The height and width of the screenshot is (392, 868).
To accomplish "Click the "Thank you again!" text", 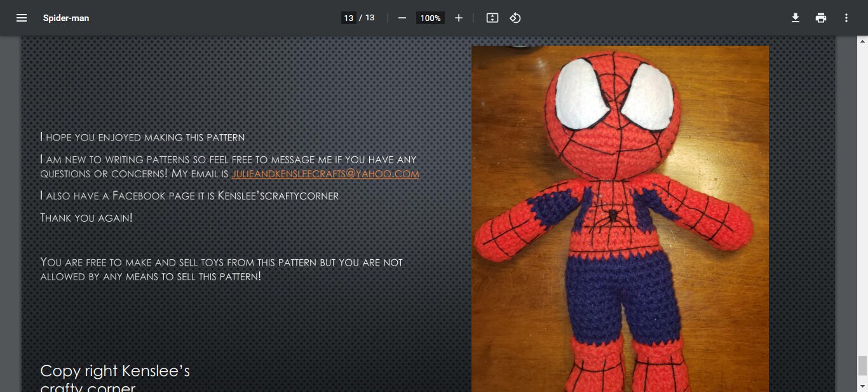I will (86, 217).
